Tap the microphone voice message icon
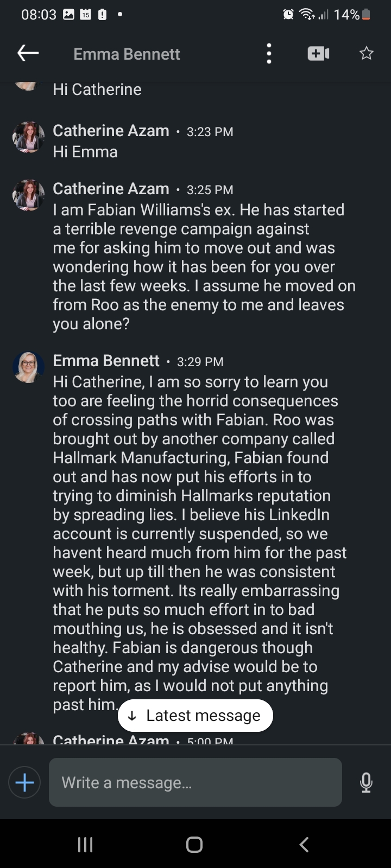Image resolution: width=391 pixels, height=868 pixels. coord(367,782)
